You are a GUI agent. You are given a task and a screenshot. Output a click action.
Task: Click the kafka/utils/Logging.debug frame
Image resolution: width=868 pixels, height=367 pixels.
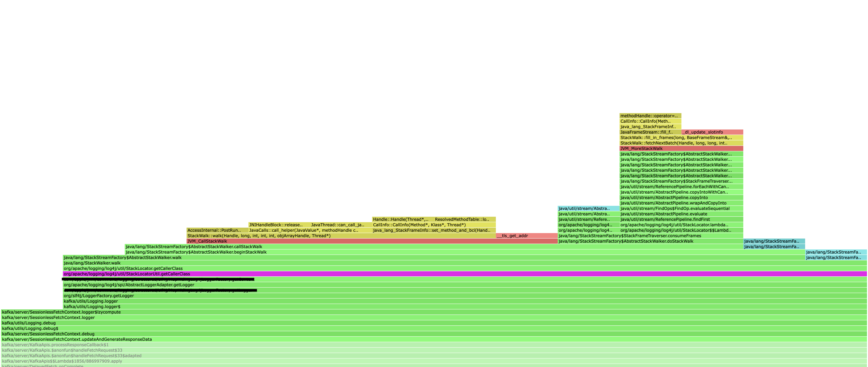[x=434, y=323]
